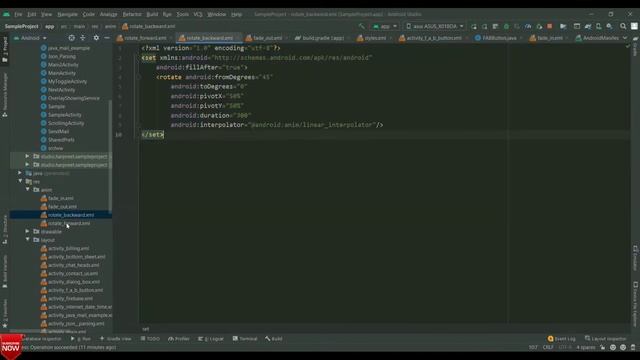
Task: Open the Refactor menu
Action: 131,14
